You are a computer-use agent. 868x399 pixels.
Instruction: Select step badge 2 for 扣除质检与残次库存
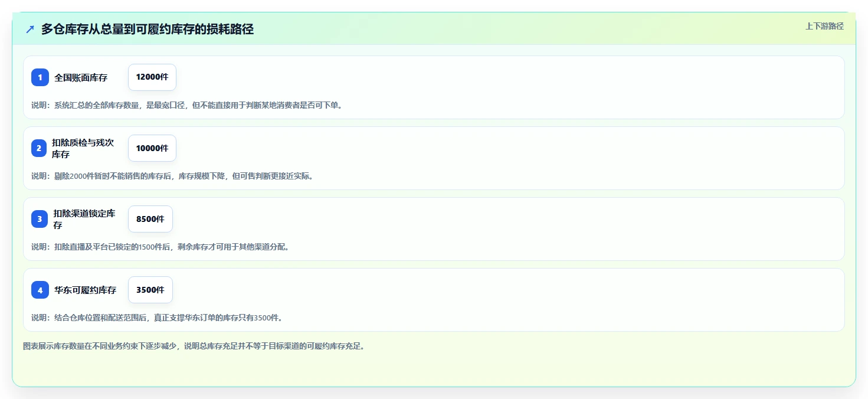39,148
